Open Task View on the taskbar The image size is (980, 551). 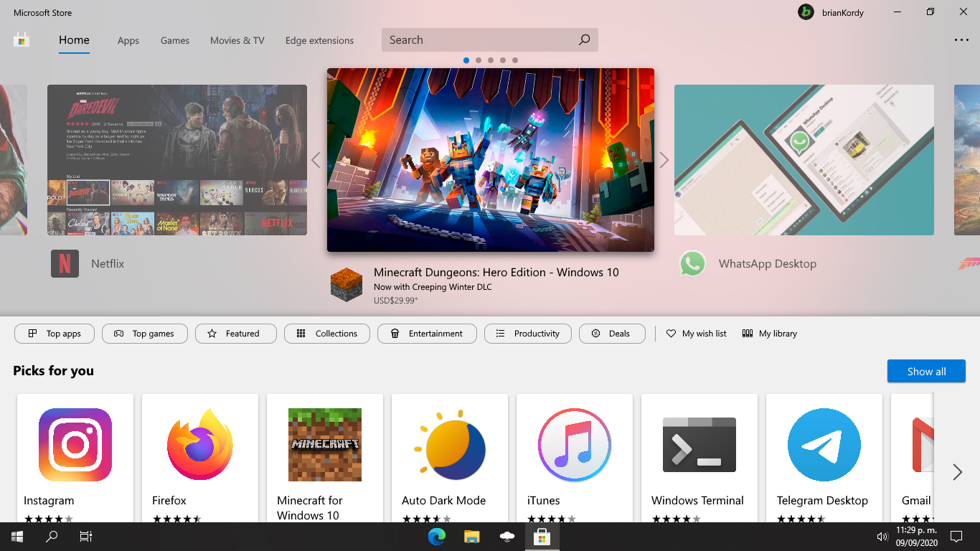pos(86,537)
